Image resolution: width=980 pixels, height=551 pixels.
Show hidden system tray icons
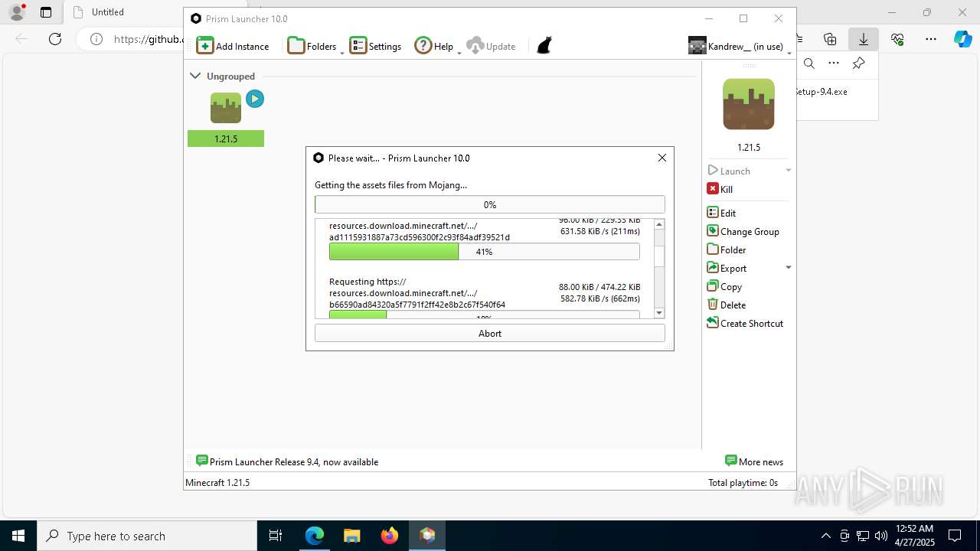point(825,536)
